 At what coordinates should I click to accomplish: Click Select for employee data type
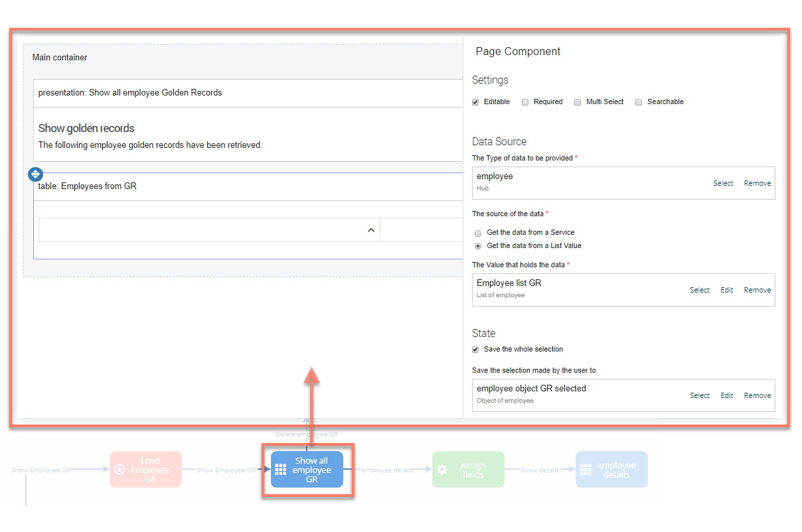coord(723,183)
